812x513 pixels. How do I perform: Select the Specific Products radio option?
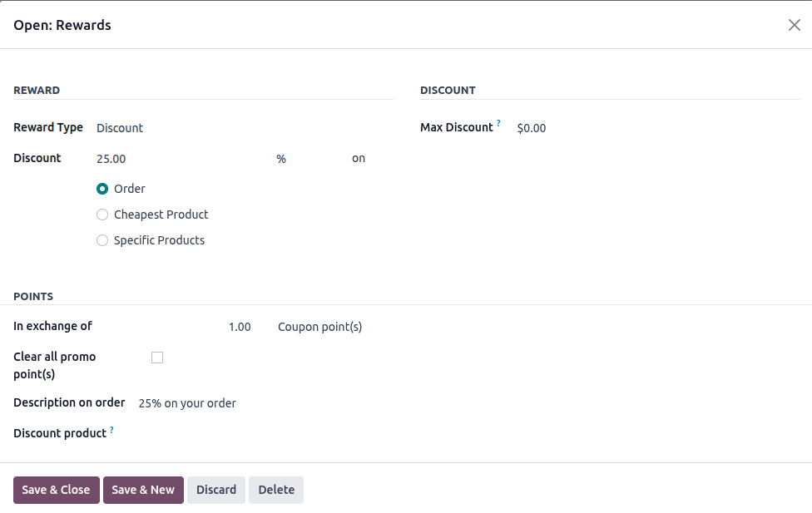pos(102,240)
